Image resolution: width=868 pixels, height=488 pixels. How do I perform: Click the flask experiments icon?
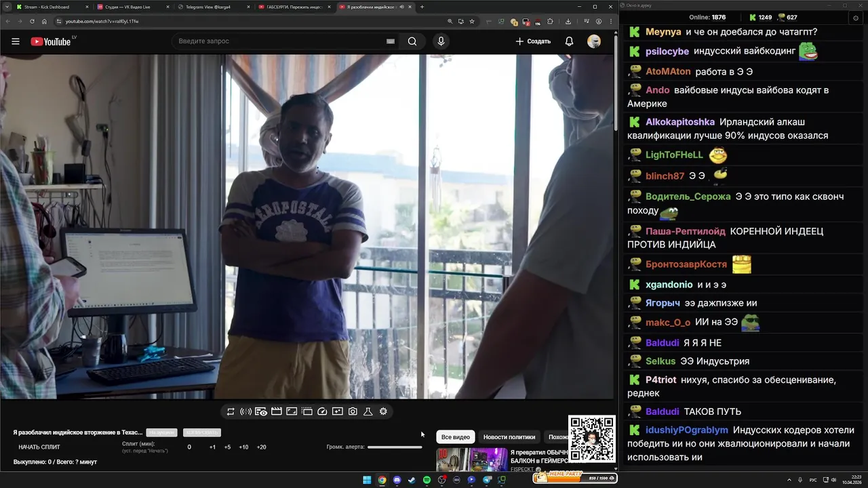pyautogui.click(x=368, y=411)
